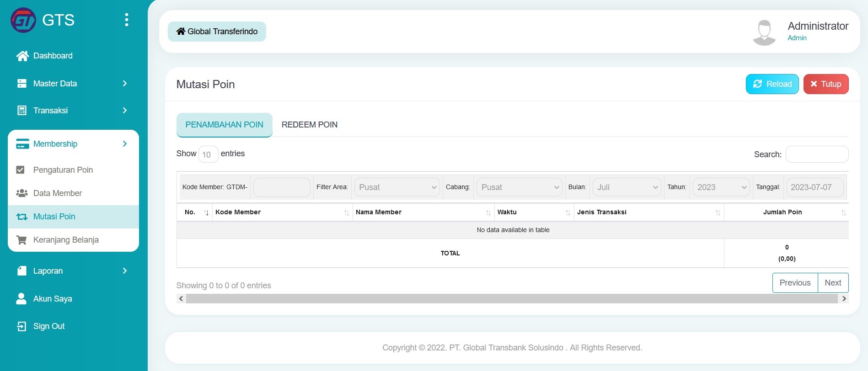Click the Administrator avatar image
868x371 pixels.
coord(764,32)
